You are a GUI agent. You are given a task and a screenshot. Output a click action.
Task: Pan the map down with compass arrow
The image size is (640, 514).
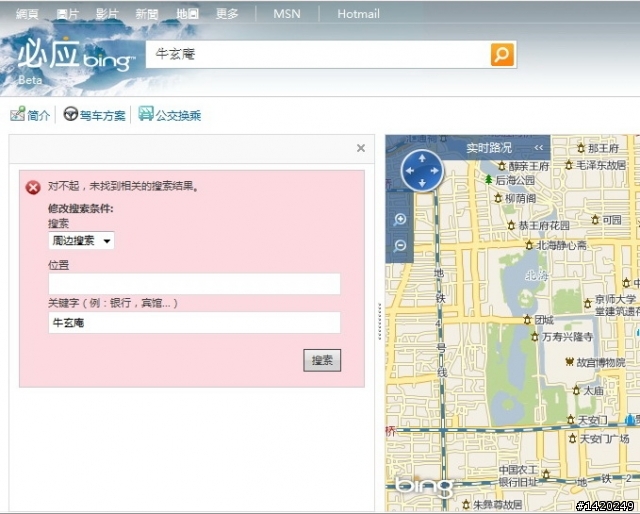(x=422, y=183)
